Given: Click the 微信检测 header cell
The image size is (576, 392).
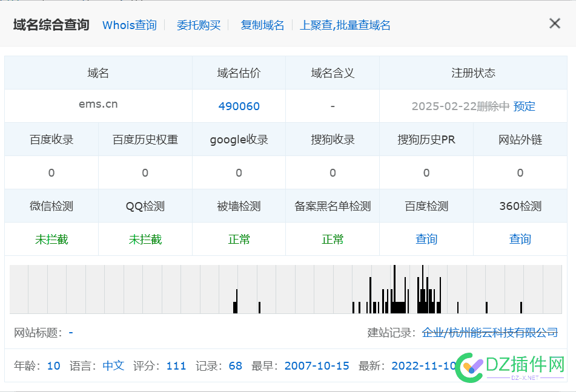Looking at the screenshot, I should [51, 206].
